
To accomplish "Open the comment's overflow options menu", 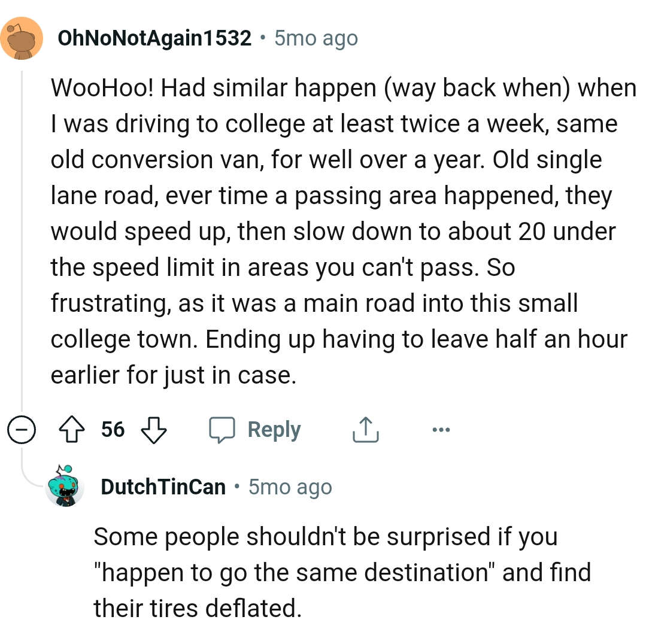I will [x=441, y=429].
